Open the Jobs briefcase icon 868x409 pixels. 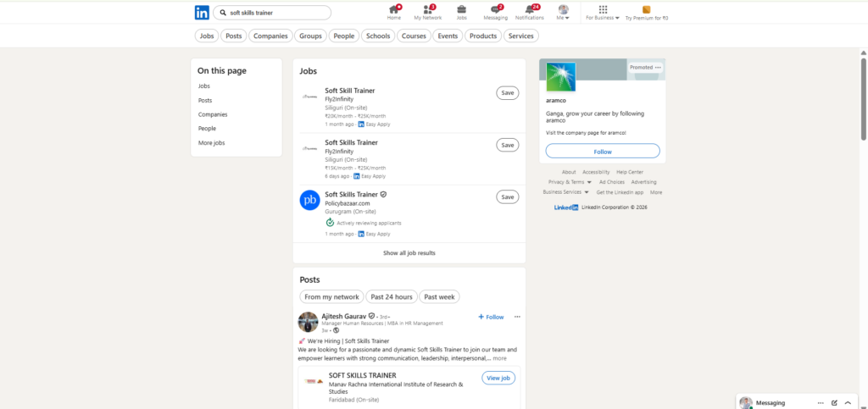click(x=461, y=9)
